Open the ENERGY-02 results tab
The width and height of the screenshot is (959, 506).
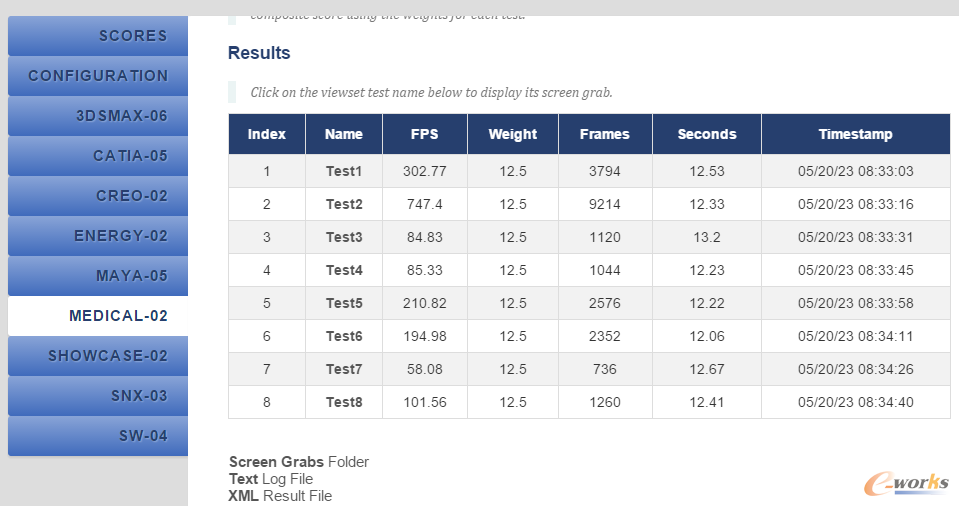[98, 236]
